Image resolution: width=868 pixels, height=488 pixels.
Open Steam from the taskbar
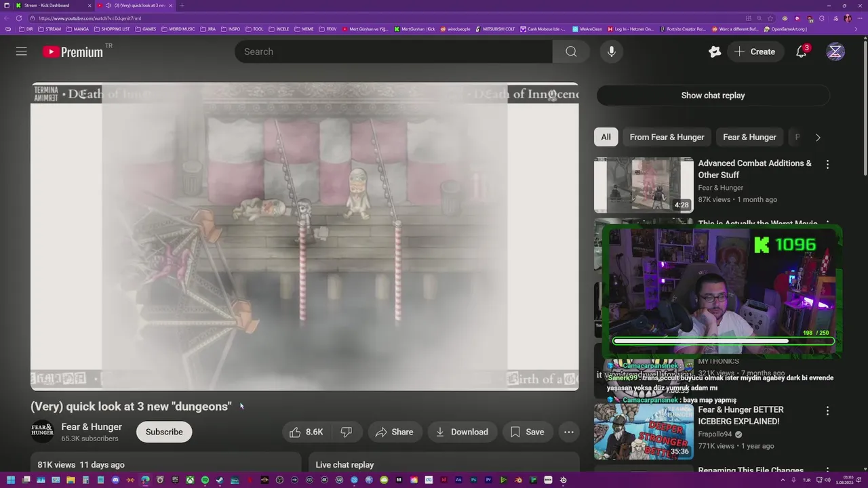(x=220, y=480)
